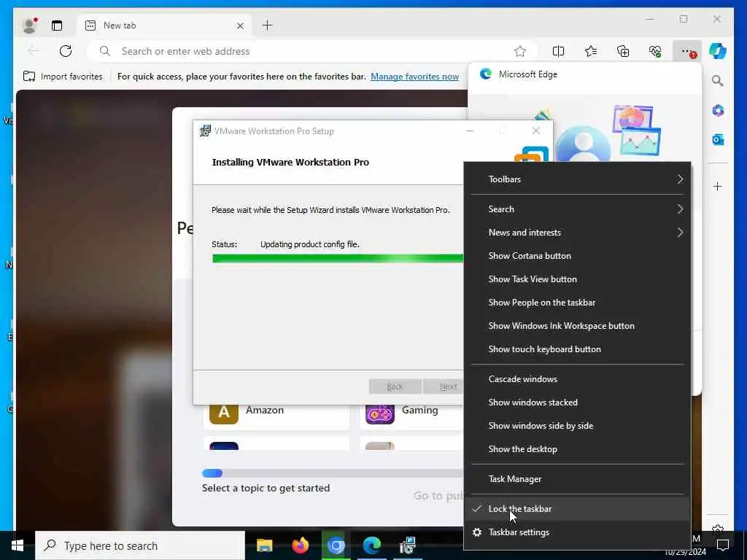Open Browser essentials heart icon
The height and width of the screenshot is (560, 747).
coord(655,51)
